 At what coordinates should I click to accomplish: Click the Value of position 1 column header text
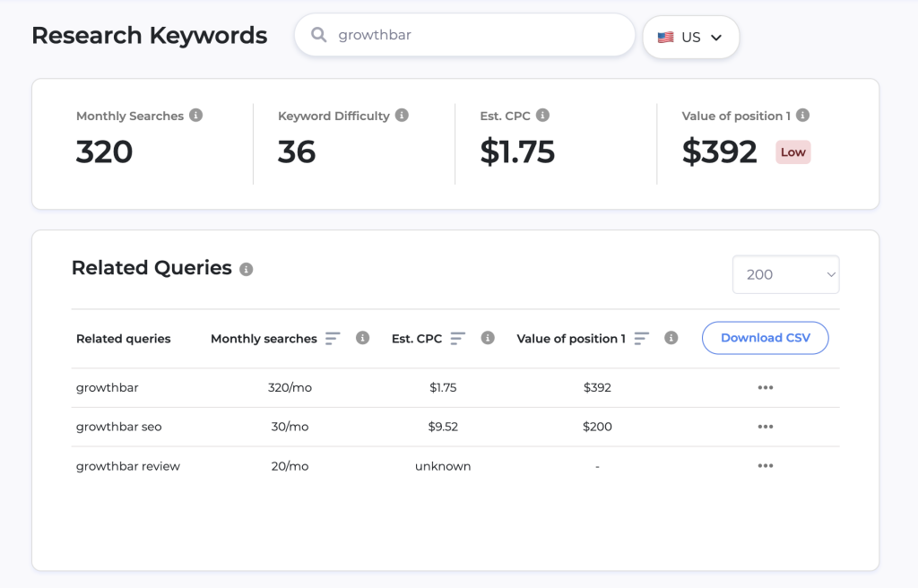tap(571, 339)
